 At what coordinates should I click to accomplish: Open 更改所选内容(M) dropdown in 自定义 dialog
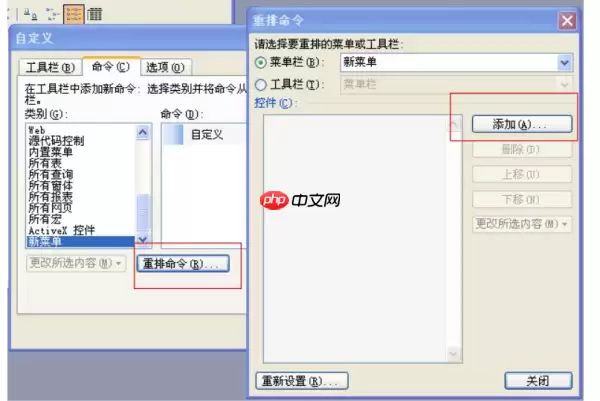click(76, 263)
